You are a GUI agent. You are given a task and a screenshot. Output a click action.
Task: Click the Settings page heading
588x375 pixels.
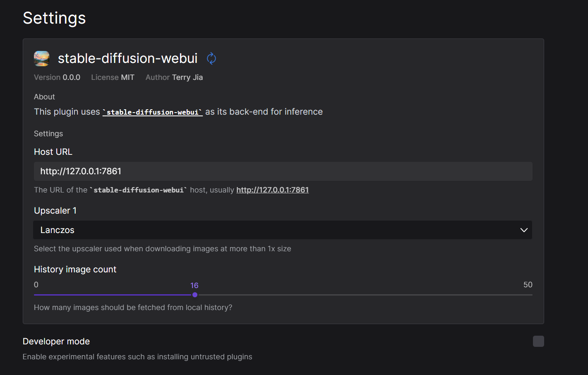point(54,18)
